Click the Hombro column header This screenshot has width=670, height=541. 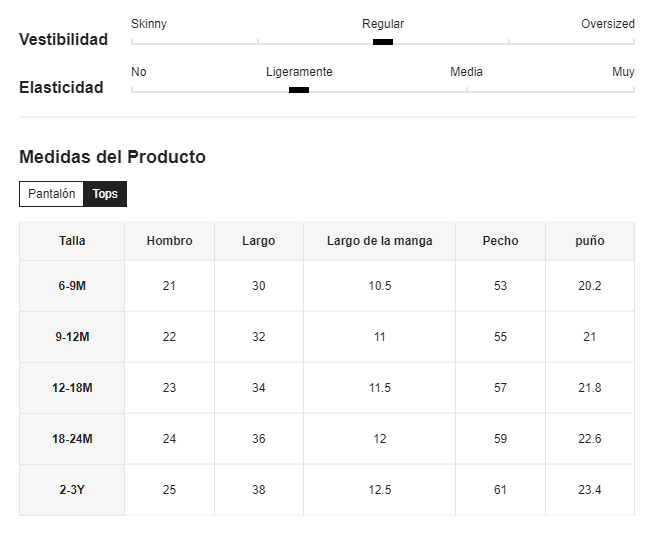click(x=169, y=241)
